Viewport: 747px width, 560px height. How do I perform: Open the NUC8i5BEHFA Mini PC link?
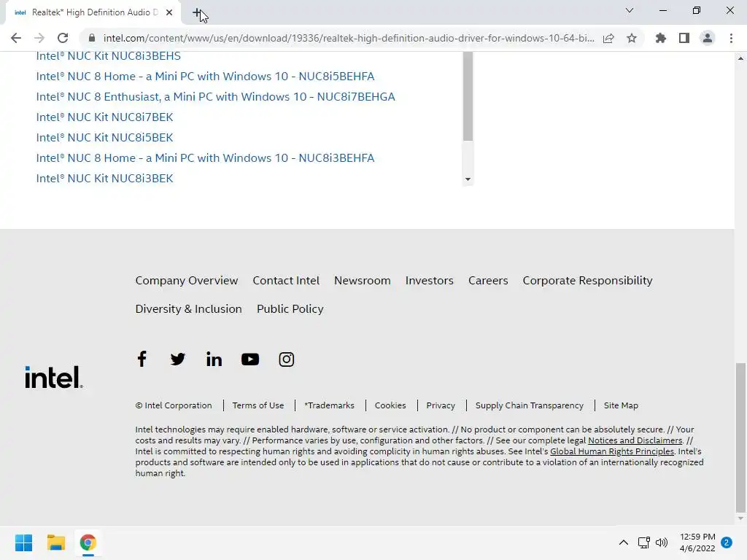(205, 76)
